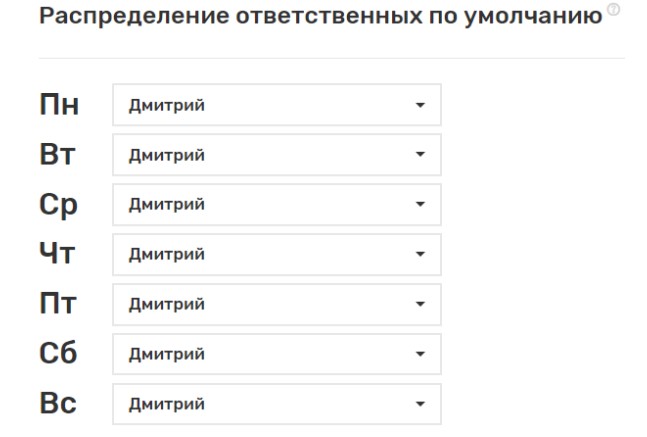
Task: Click the Ср day label
Action: pos(58,205)
